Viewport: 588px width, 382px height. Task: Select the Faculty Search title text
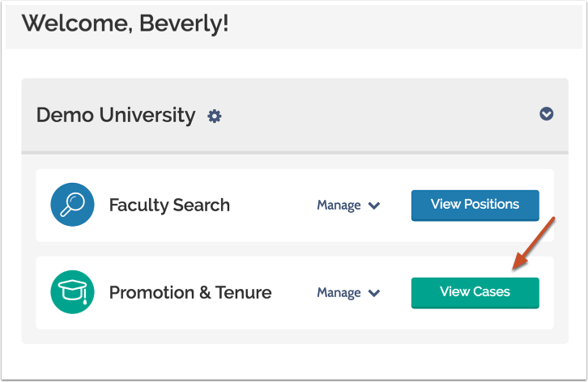(169, 206)
